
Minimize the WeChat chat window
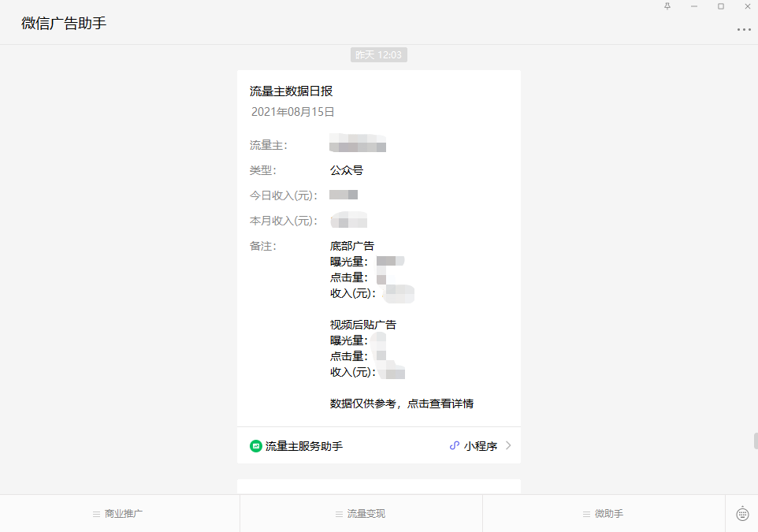point(694,6)
